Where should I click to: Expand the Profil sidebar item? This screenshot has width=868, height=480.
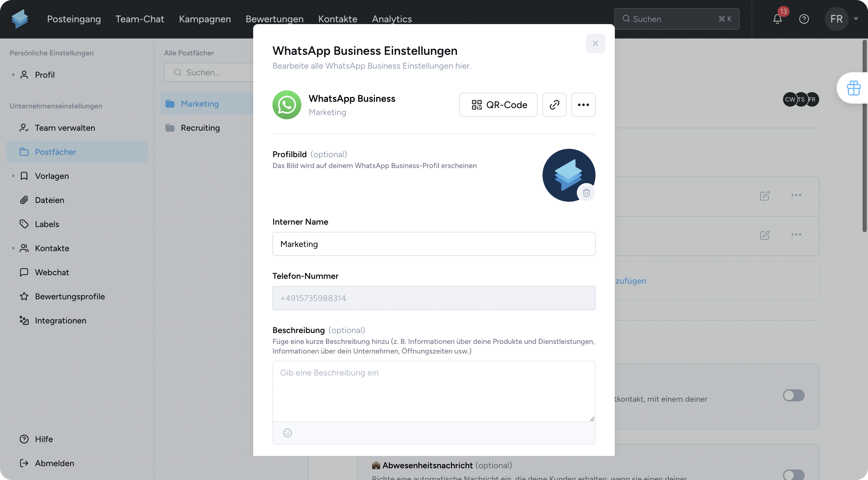click(x=13, y=75)
